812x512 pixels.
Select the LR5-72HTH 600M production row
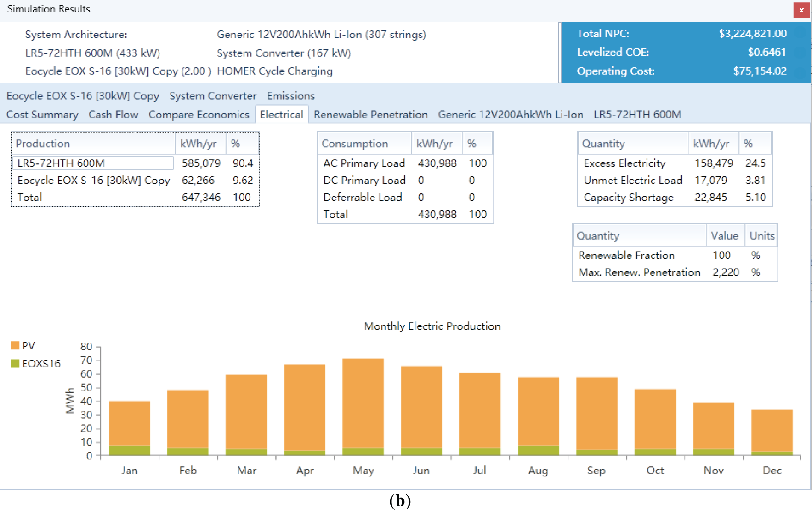click(x=93, y=163)
